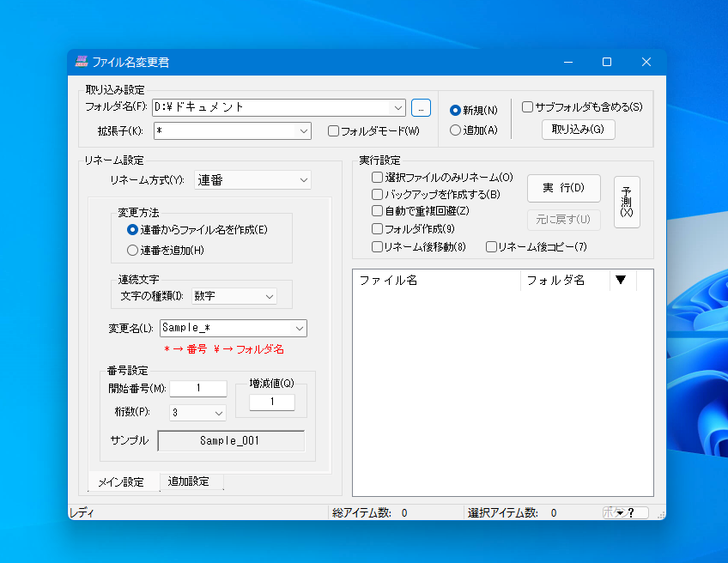Viewport: 728px width, 563px height.
Task: Open the ボタン dropdown in status bar
Action: (625, 512)
